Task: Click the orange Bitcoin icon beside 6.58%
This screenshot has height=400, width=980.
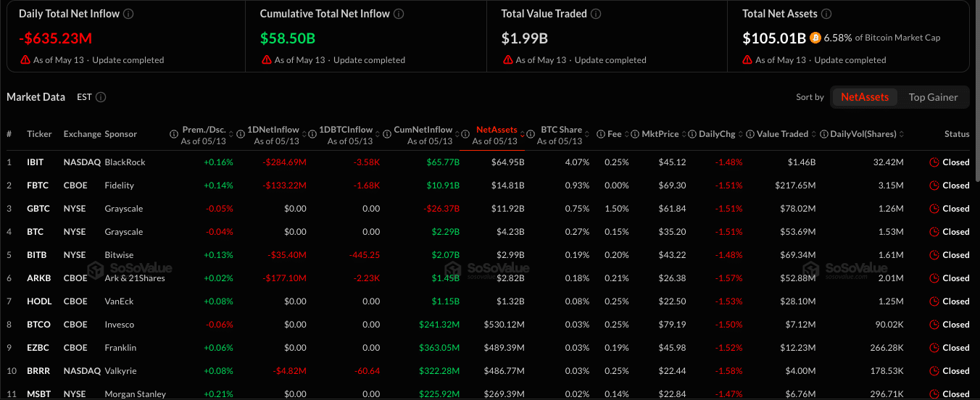Action: (815, 38)
